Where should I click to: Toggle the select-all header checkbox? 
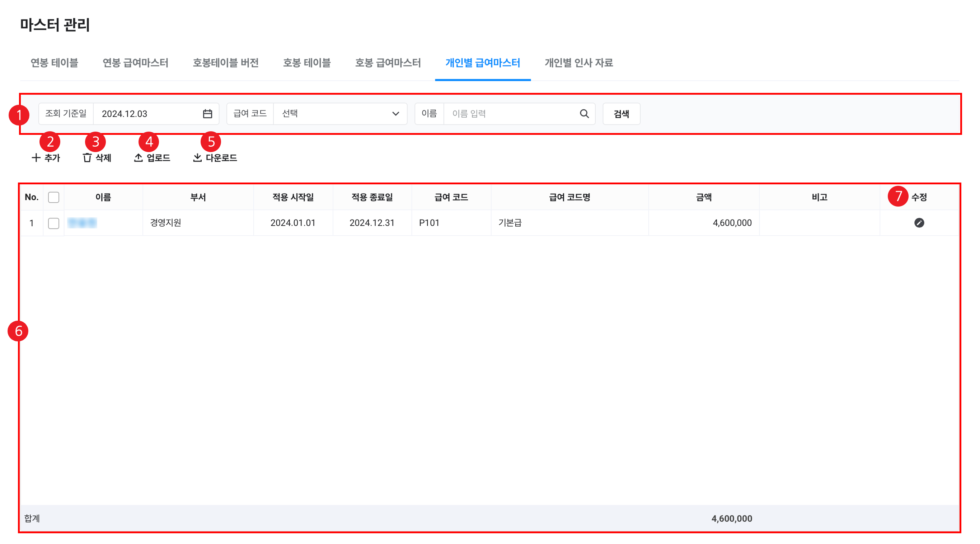(x=53, y=197)
